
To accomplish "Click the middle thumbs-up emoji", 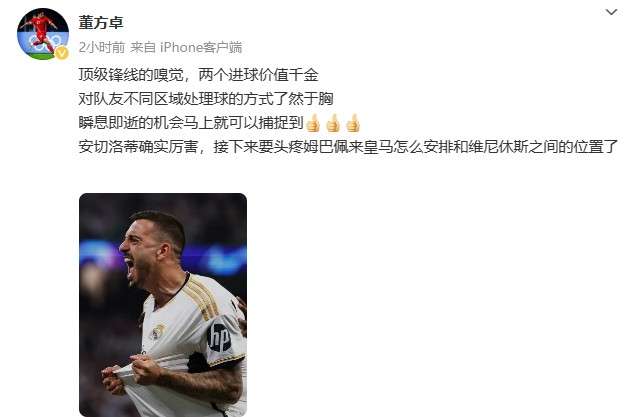I will 333,123.
